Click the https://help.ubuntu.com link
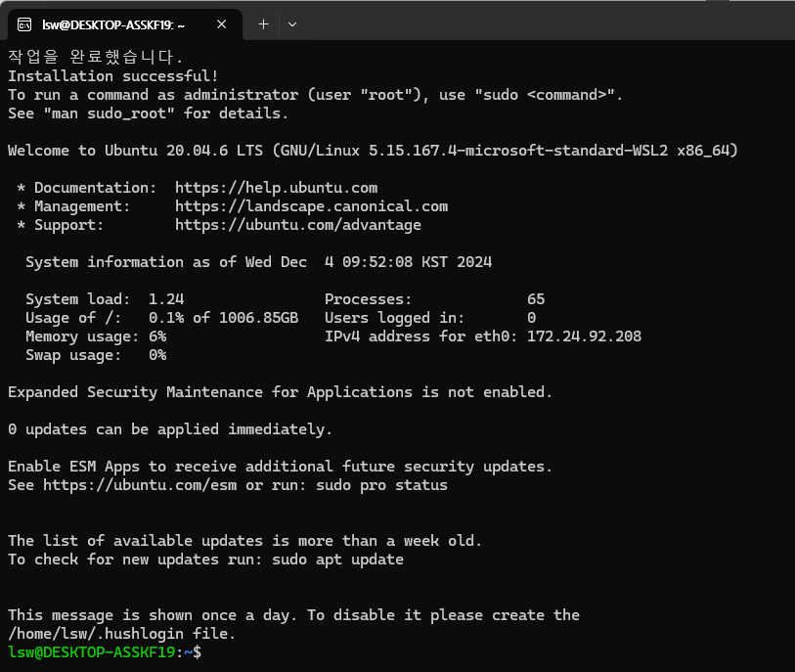 277,188
